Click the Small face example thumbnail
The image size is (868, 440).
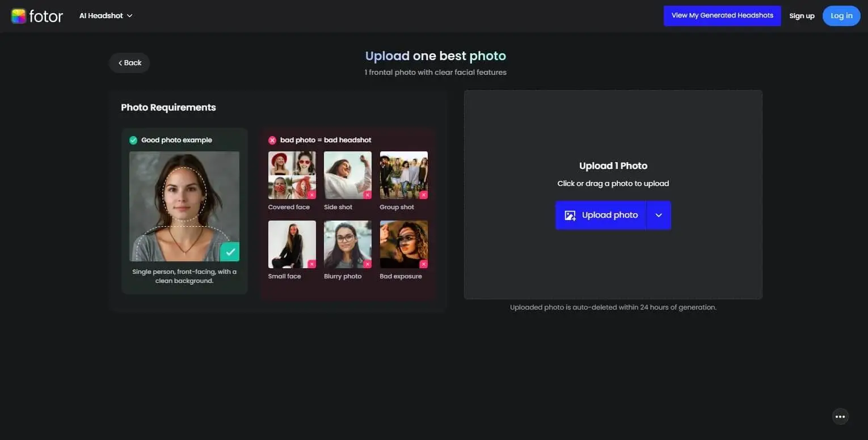tap(292, 244)
